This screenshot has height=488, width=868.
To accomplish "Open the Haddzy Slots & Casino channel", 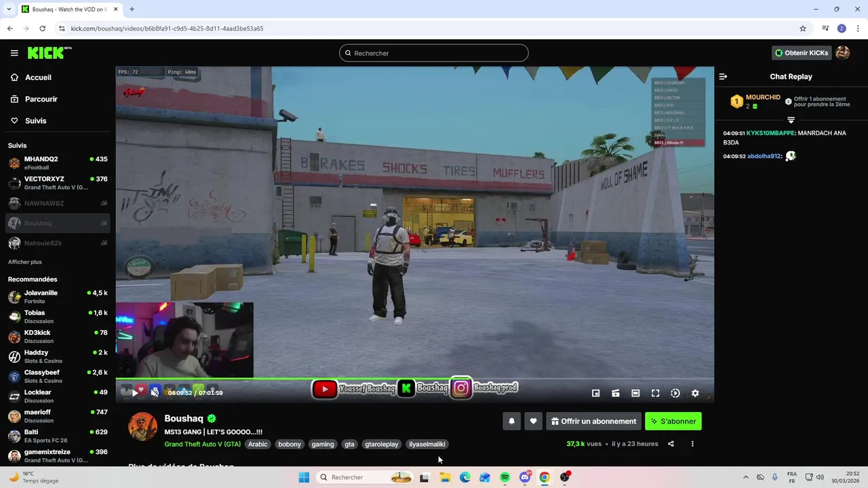I will tap(58, 357).
